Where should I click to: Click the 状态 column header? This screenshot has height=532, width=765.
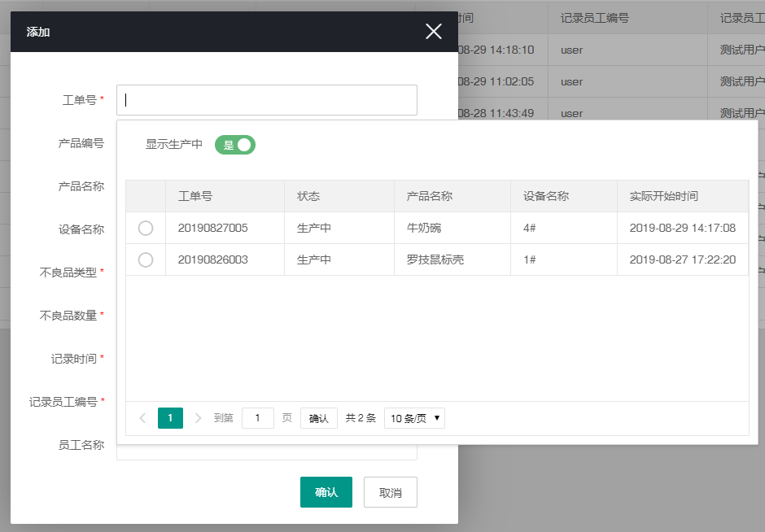[308, 196]
